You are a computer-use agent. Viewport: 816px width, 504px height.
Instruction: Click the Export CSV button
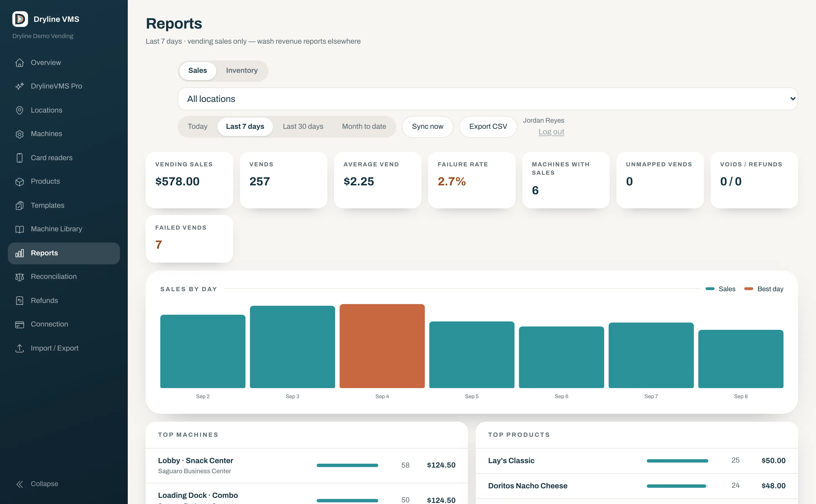click(488, 127)
